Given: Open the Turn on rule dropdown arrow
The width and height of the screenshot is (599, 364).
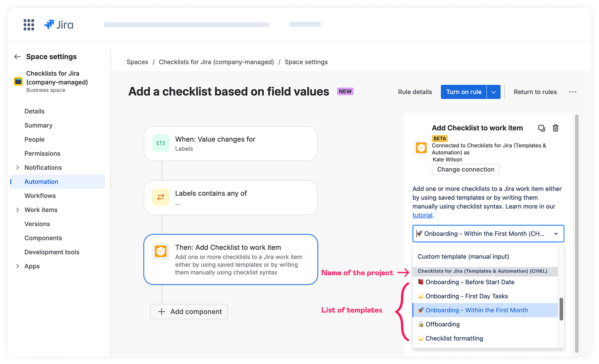Looking at the screenshot, I should [494, 92].
